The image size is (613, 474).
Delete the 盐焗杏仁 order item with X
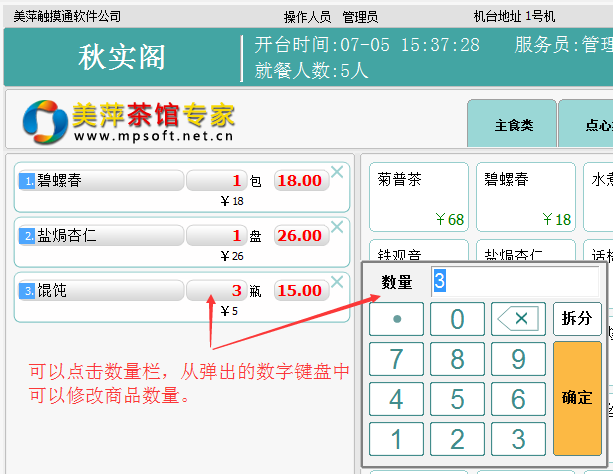point(337,227)
